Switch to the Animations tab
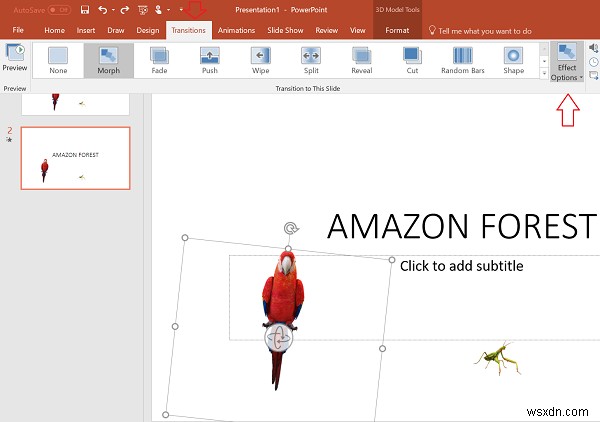Image resolution: width=600 pixels, height=422 pixels. pyautogui.click(x=236, y=30)
